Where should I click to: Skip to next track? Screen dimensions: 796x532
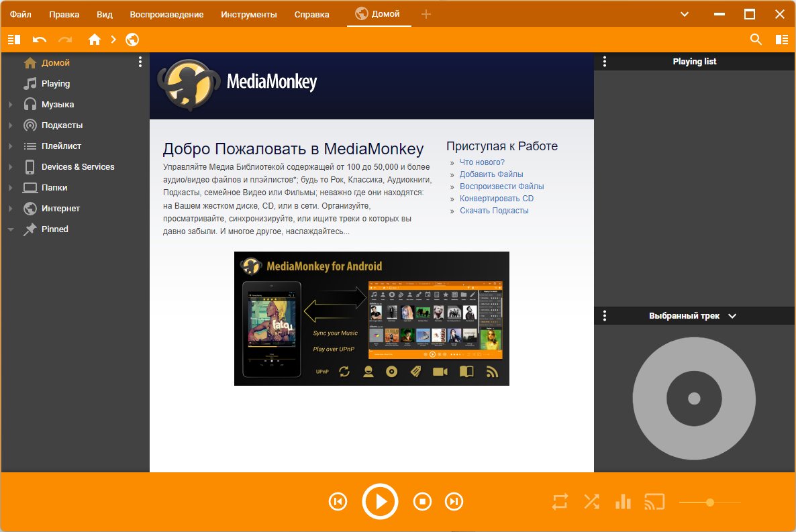(454, 502)
